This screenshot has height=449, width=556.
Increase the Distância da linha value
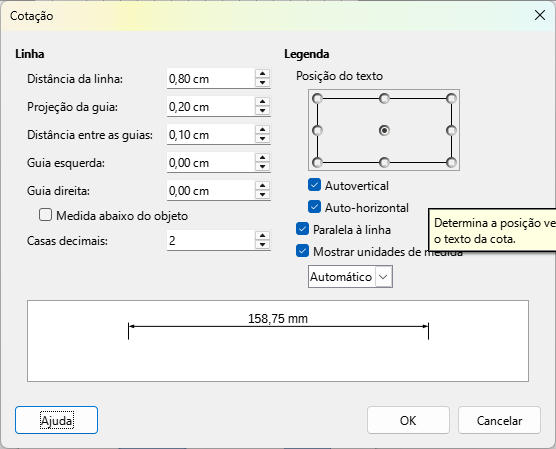(x=262, y=74)
